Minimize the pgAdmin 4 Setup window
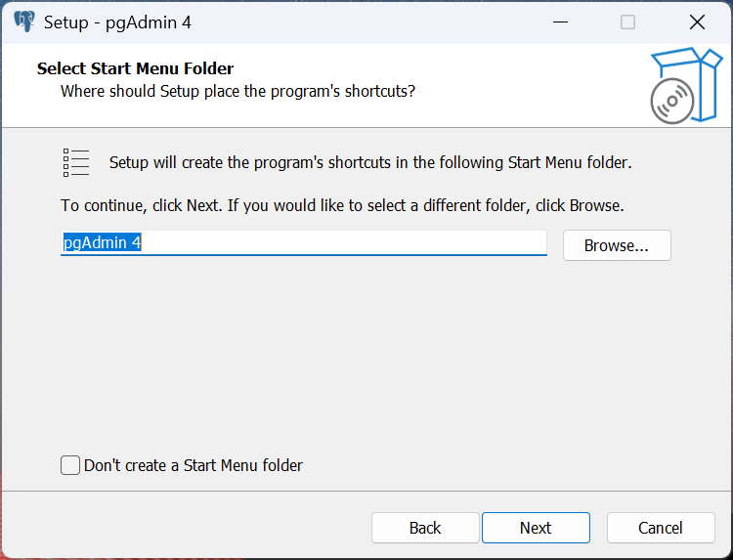 click(560, 22)
